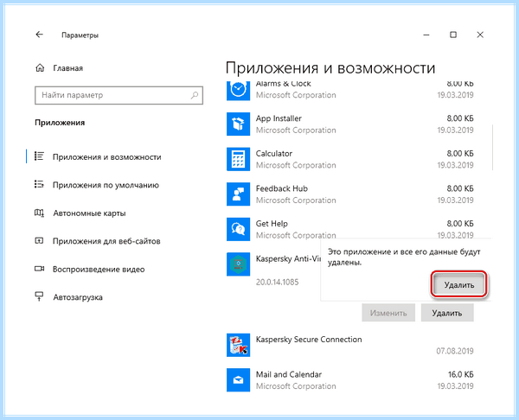Click the Alarms & Clock app icon

239,90
